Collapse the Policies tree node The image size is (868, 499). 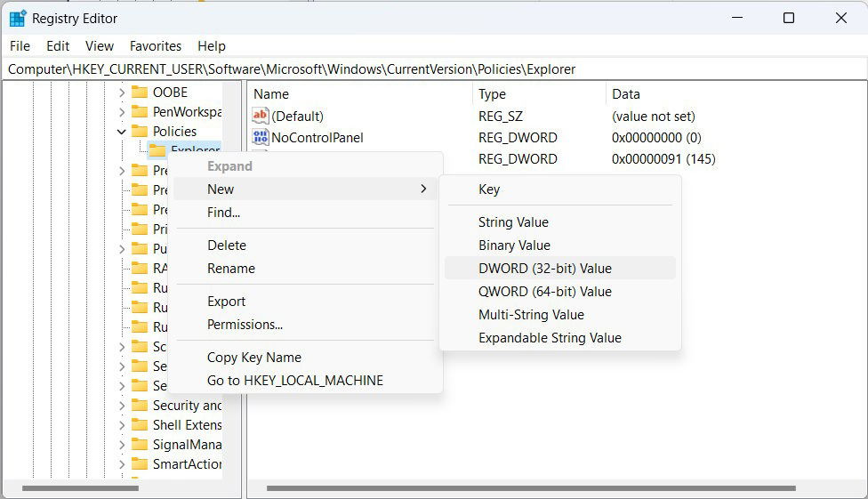click(122, 132)
